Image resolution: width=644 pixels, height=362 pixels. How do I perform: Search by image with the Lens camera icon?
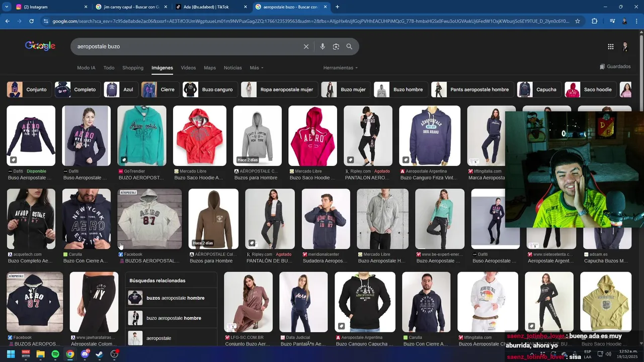(x=336, y=46)
